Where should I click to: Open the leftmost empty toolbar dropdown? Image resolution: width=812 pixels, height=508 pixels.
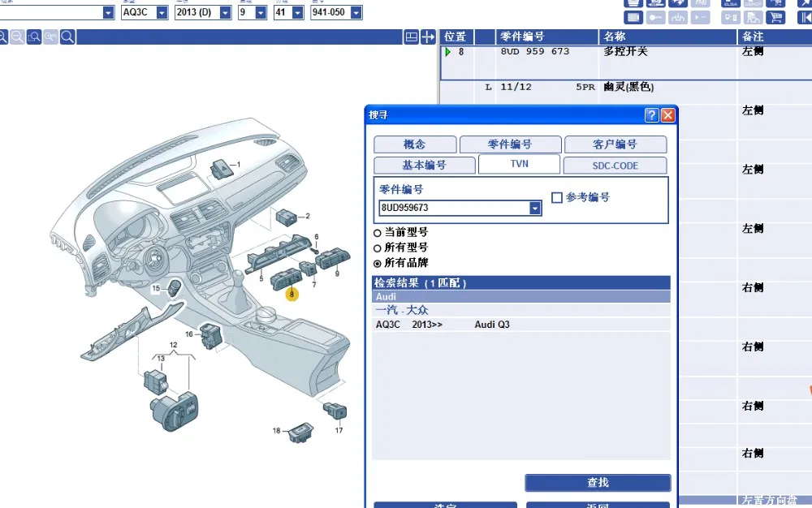click(108, 12)
